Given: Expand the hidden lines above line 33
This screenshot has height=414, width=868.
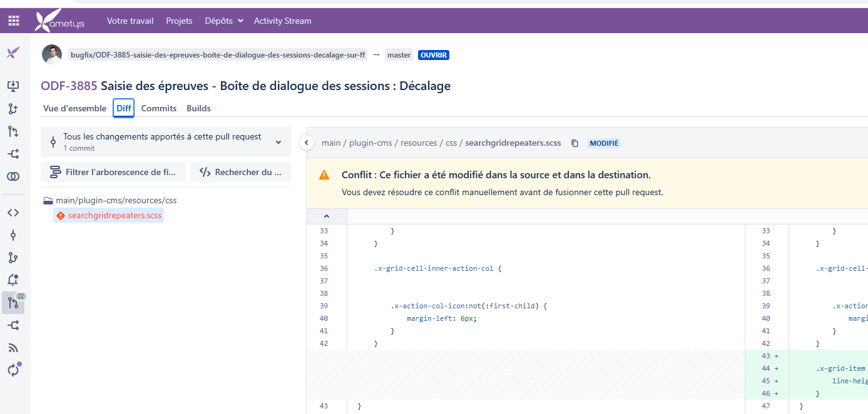Looking at the screenshot, I should tap(326, 216).
